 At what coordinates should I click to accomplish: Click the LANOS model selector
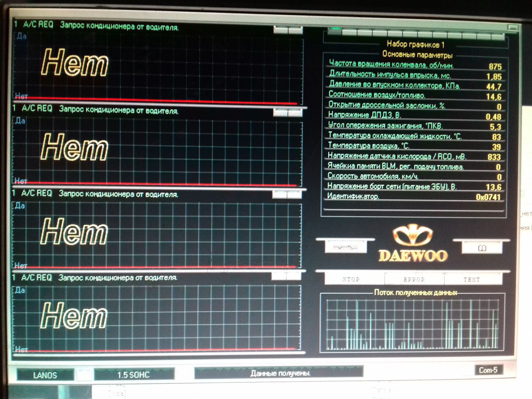click(x=45, y=375)
